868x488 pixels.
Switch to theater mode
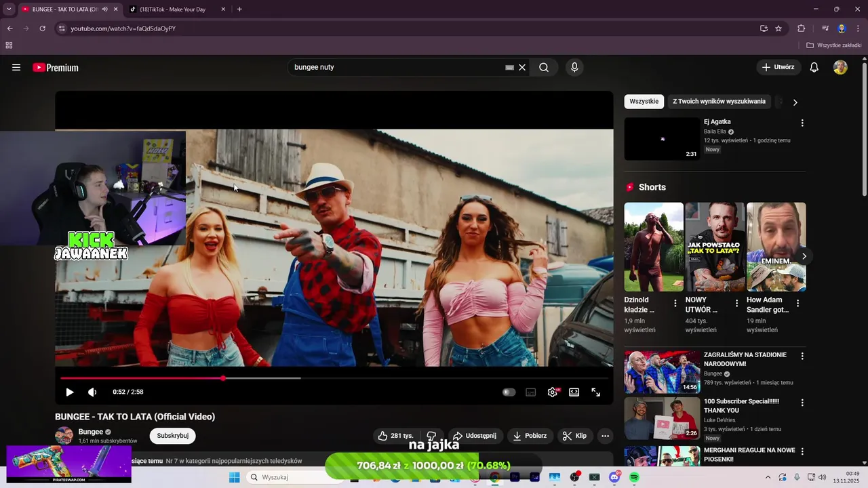tap(574, 392)
